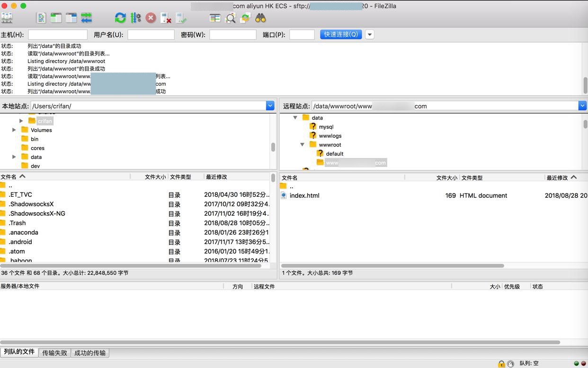
Task: Click the port (端口) field
Action: [x=302, y=35]
